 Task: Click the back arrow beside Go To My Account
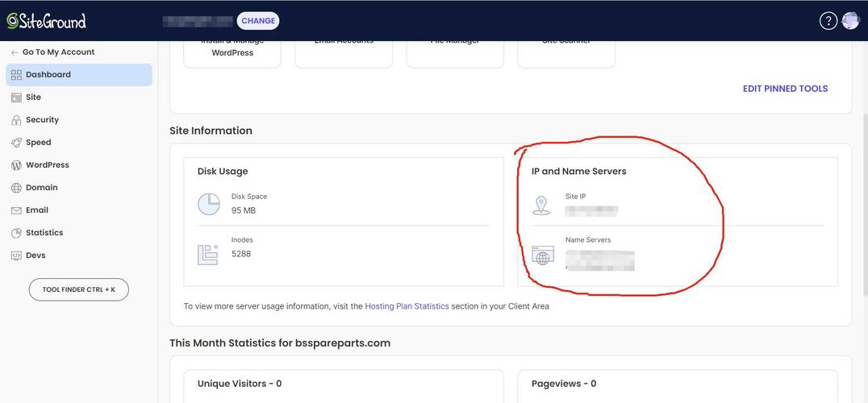point(15,52)
